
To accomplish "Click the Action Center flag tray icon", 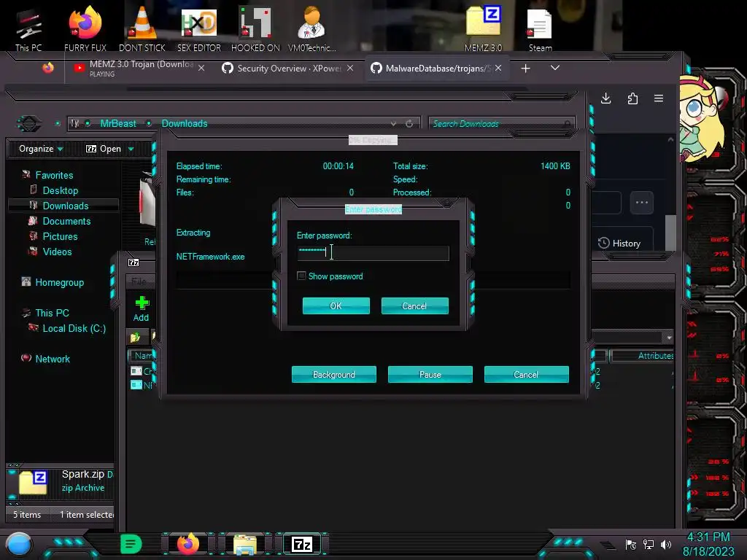I will point(631,544).
